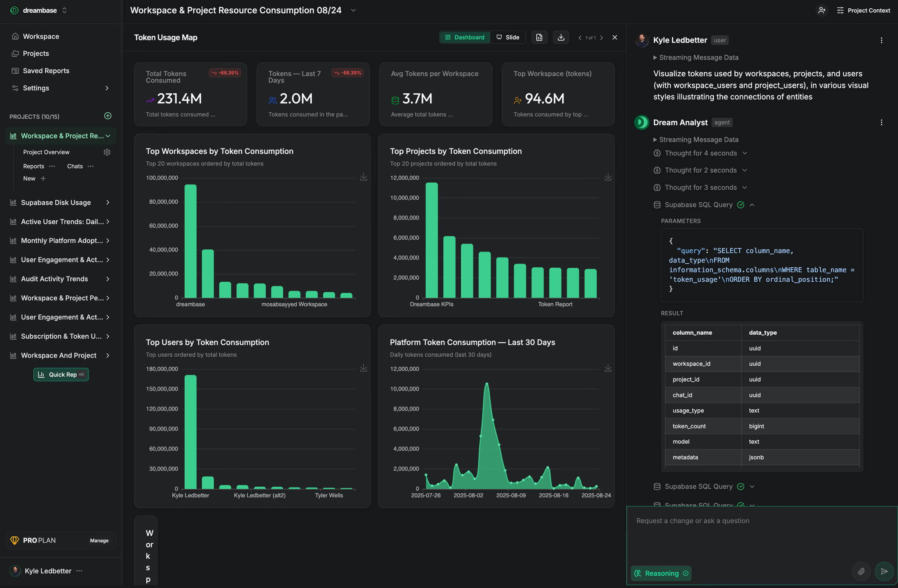Switch to Slide view
Viewport: 898px width, 588px height.
click(508, 38)
